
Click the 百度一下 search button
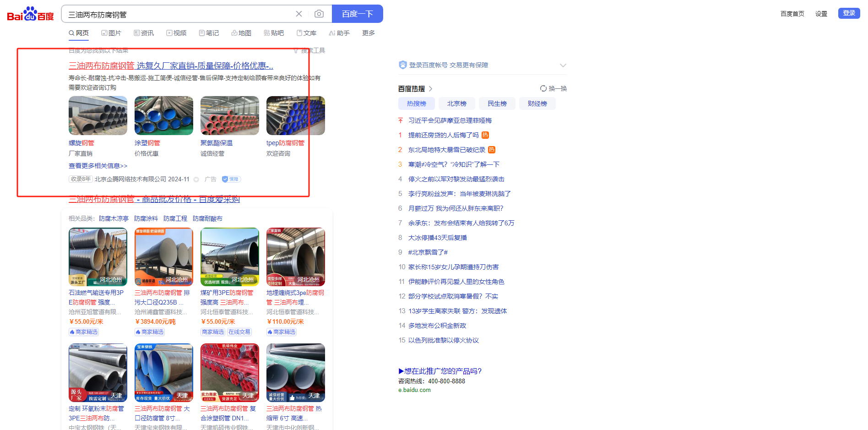pyautogui.click(x=358, y=14)
